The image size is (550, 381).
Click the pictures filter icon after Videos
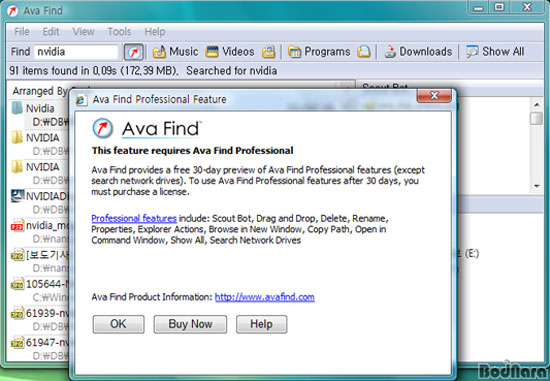[x=269, y=52]
